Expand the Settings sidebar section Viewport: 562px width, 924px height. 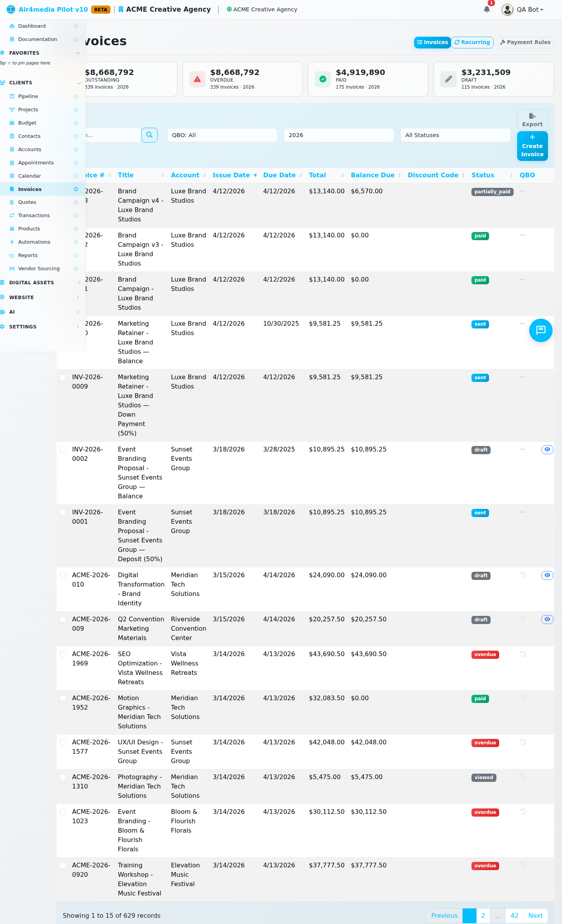(x=41, y=327)
